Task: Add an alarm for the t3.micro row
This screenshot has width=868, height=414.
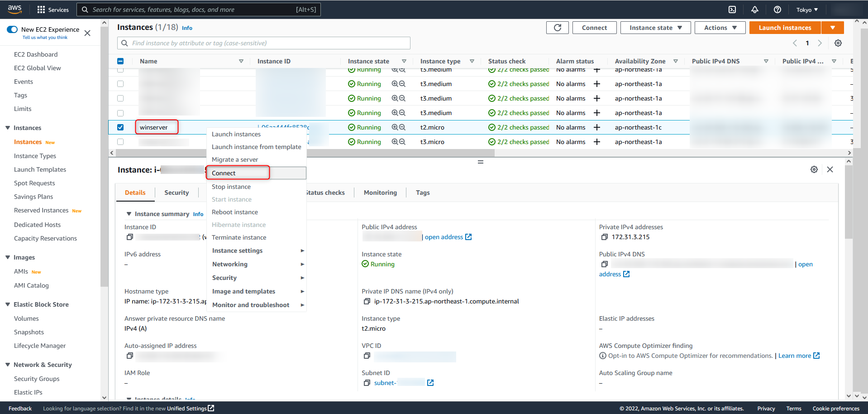Action: point(597,142)
